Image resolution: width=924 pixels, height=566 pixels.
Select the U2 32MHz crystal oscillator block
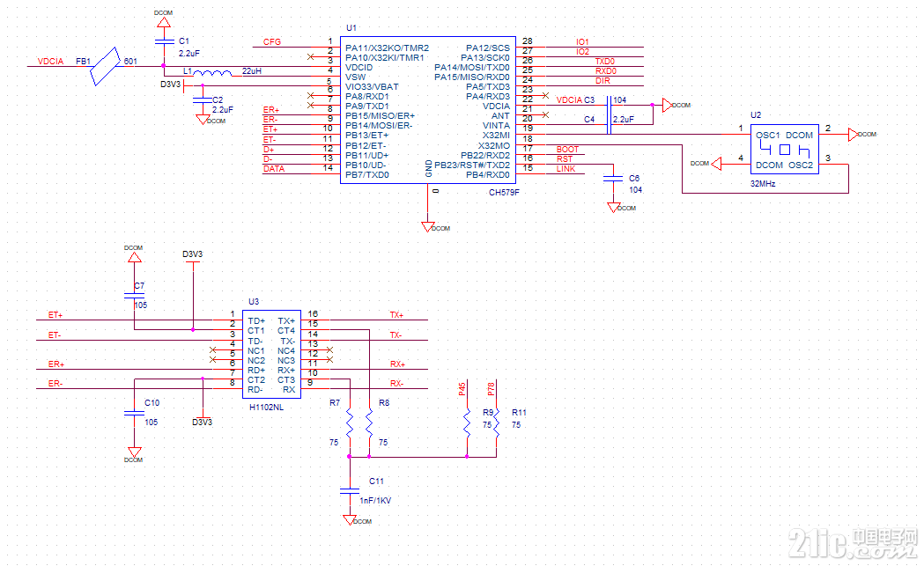[x=784, y=149]
